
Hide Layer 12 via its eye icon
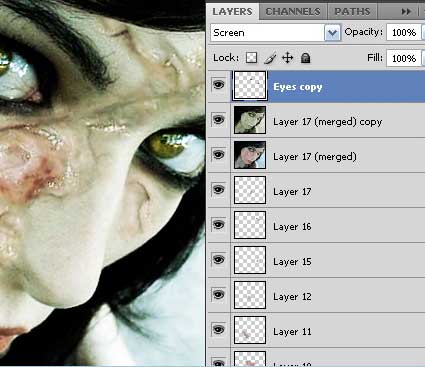tap(219, 295)
